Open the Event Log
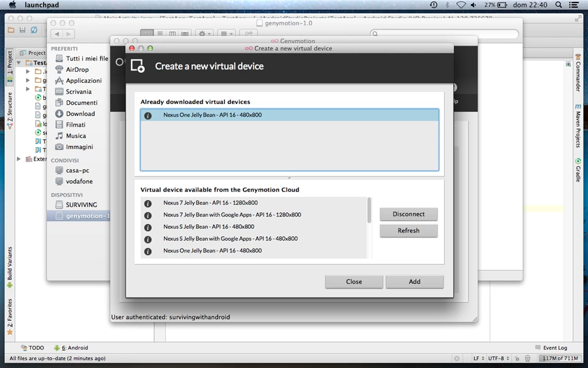The width and height of the screenshot is (588, 368). click(x=551, y=348)
